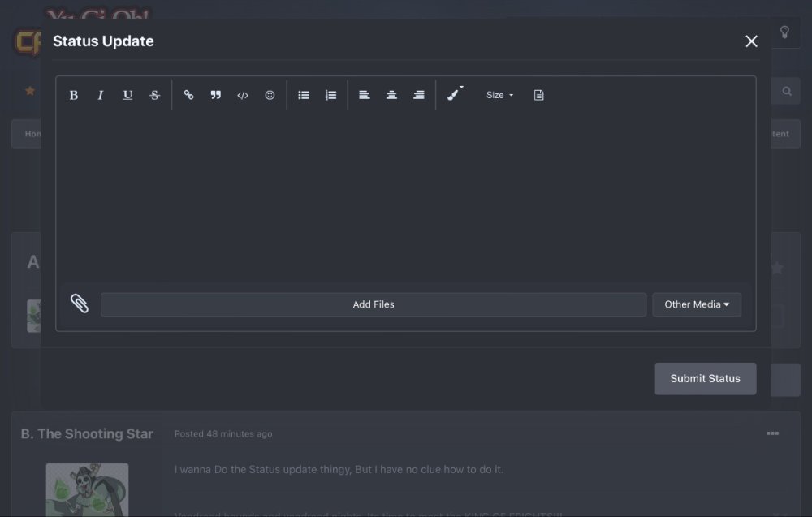Click the page preview icon

tap(538, 95)
